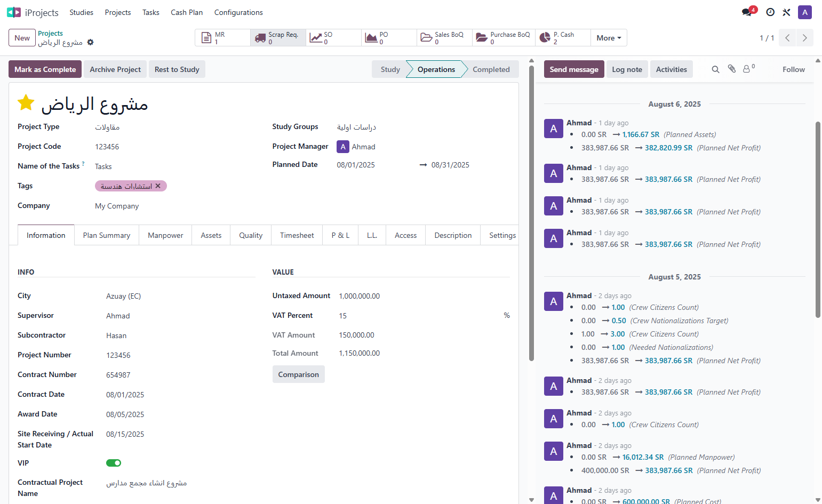Toggle the yellow favorite star on project

[x=26, y=102]
